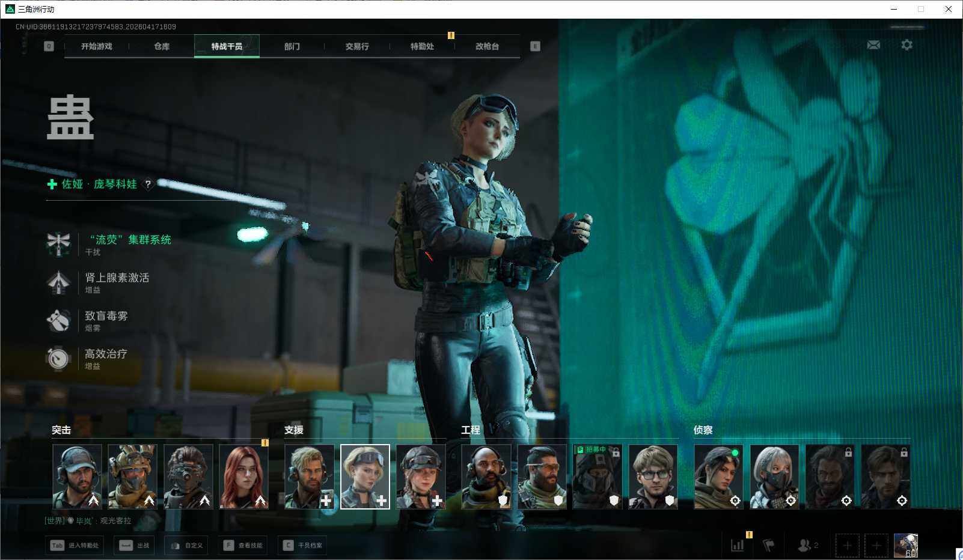Click the “流荧”集群系统 drone skill icon
Image resolution: width=963 pixels, height=560 pixels.
(59, 244)
